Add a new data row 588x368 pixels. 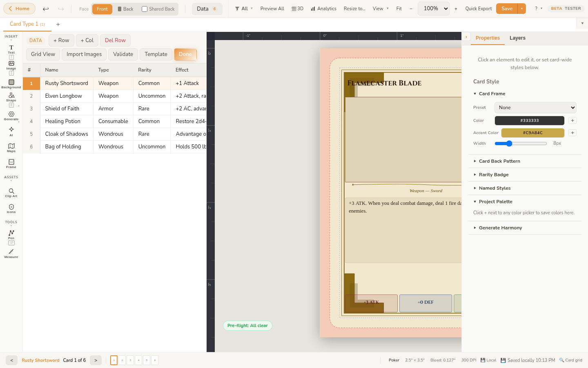click(61, 40)
